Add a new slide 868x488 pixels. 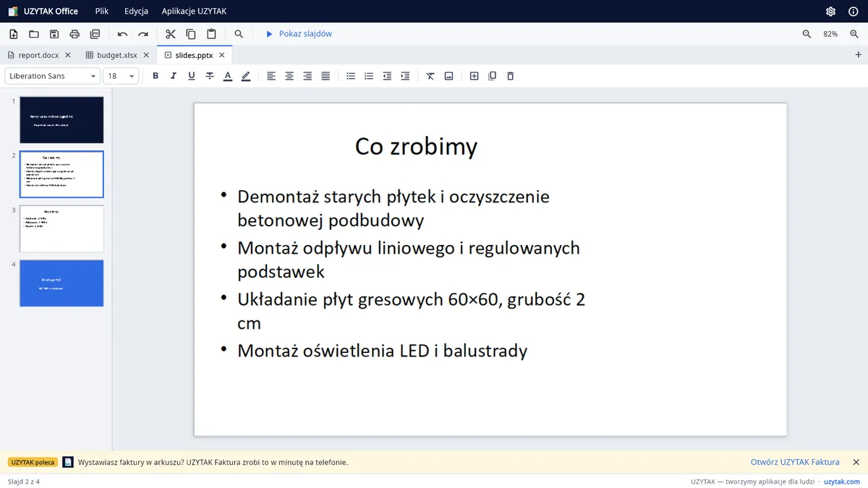474,76
